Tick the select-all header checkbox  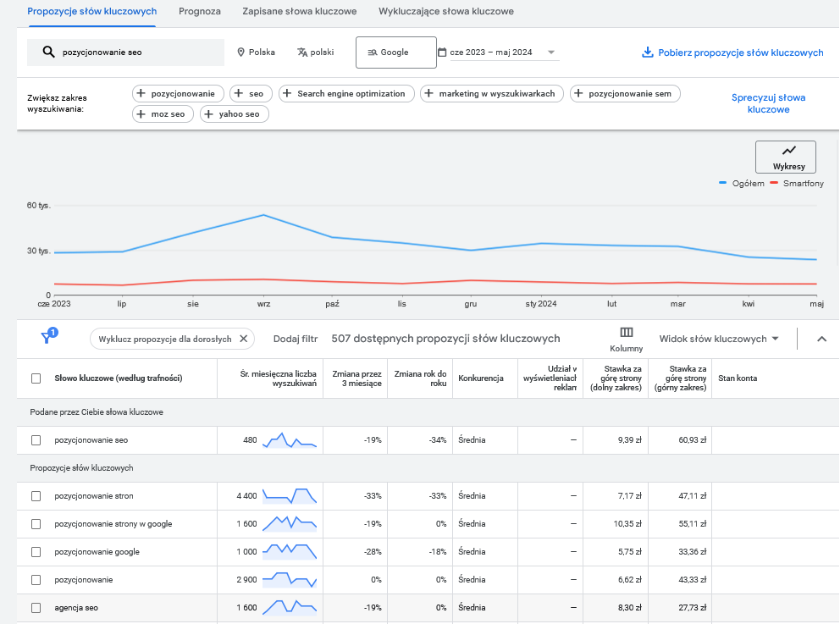(x=36, y=378)
